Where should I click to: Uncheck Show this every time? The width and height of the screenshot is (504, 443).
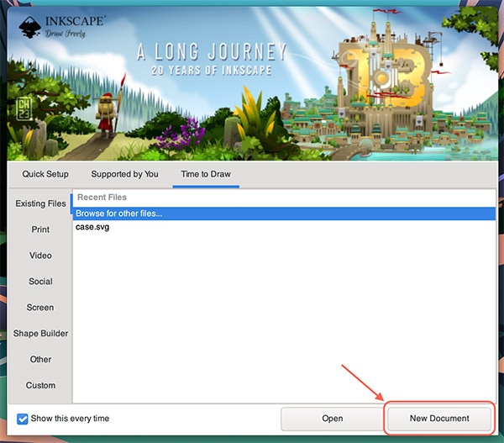pos(23,418)
